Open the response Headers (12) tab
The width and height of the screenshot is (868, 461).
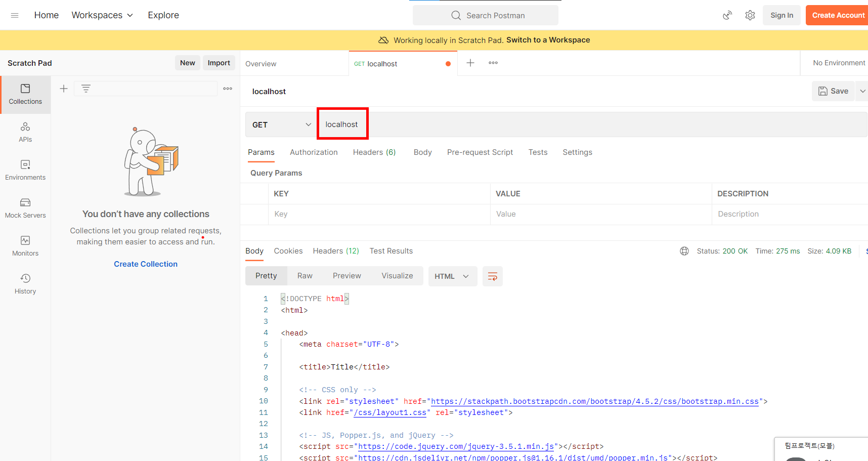[x=336, y=251]
